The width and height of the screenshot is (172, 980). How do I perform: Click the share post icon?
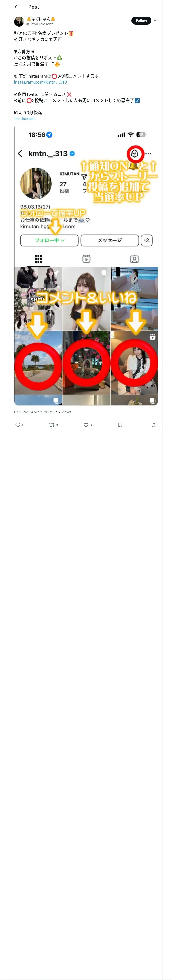(154, 425)
